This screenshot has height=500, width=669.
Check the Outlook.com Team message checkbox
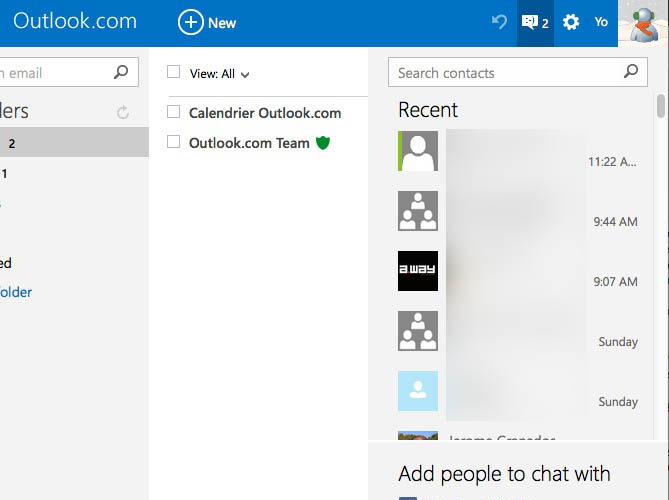click(174, 142)
